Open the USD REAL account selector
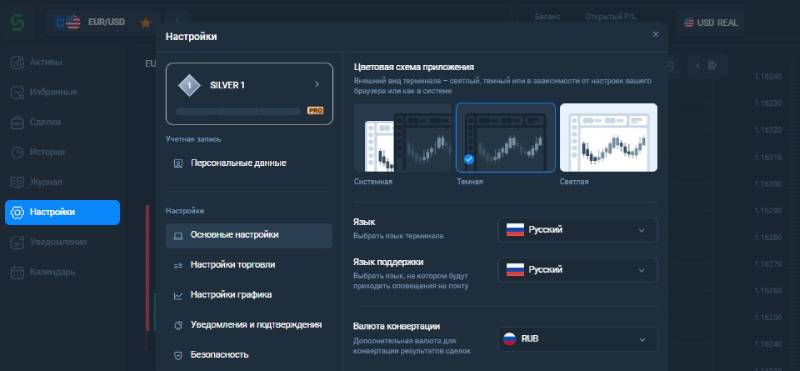 tap(710, 23)
